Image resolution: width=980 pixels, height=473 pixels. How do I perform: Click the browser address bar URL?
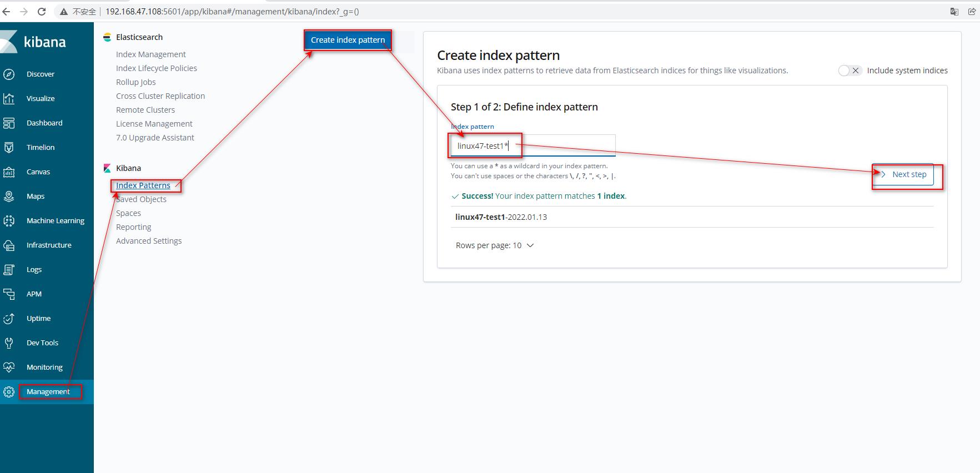[x=232, y=11]
